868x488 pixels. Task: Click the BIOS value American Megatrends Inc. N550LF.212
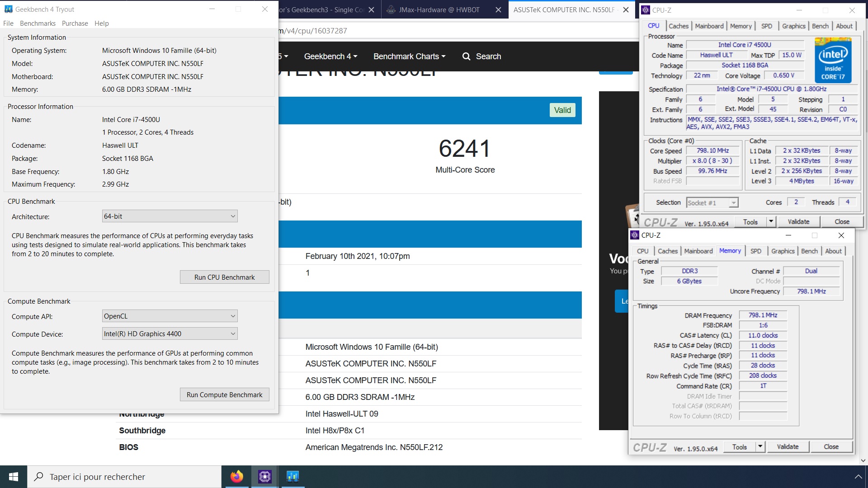[x=374, y=447]
